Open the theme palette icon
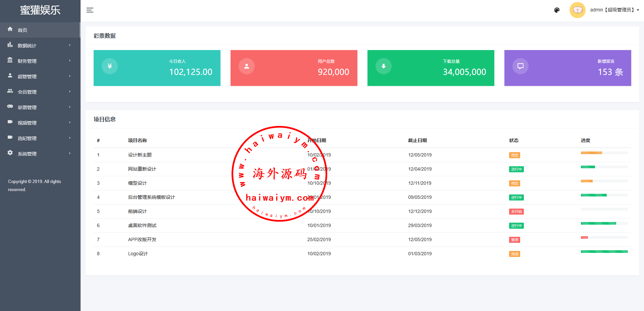 557,10
